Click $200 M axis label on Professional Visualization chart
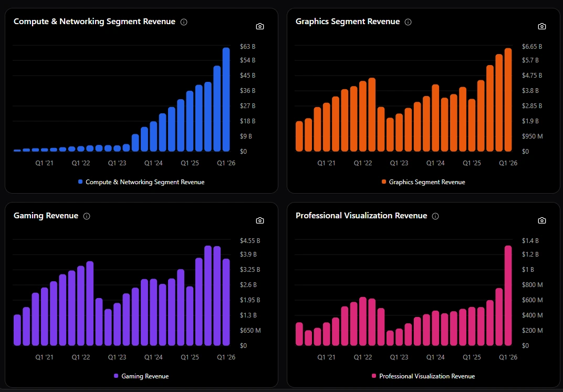 [x=533, y=330]
